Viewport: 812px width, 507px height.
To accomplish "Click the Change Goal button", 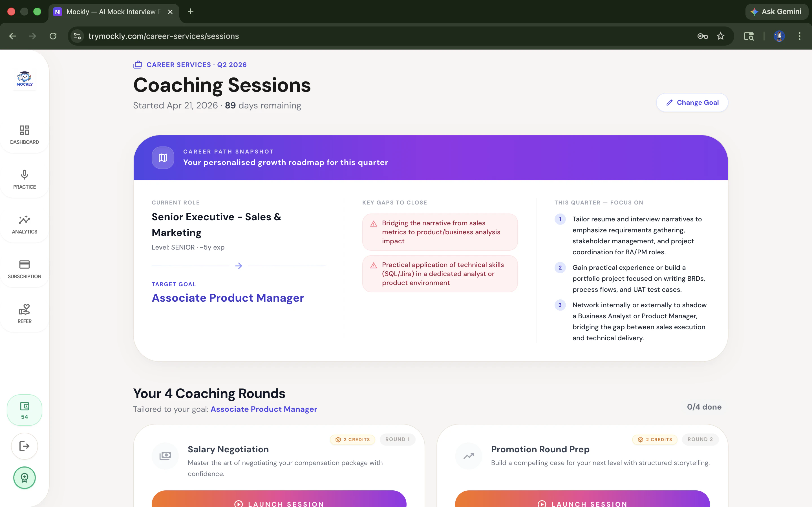I will (x=692, y=103).
